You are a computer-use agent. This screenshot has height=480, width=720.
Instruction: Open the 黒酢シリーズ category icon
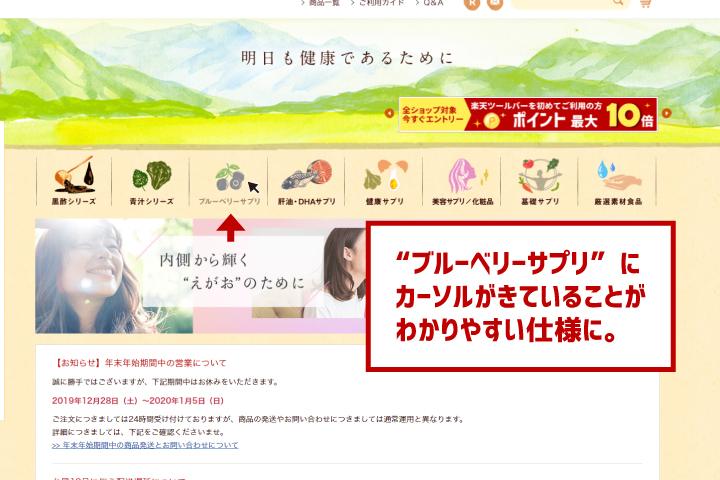point(68,177)
